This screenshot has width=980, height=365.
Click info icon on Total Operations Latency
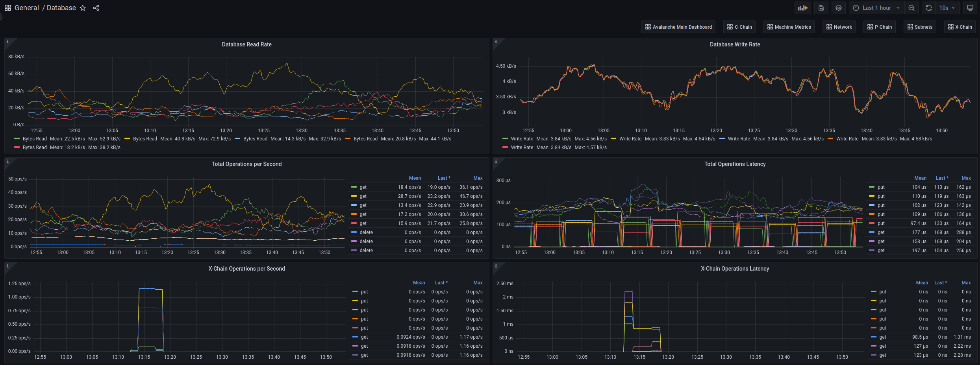pos(496,161)
